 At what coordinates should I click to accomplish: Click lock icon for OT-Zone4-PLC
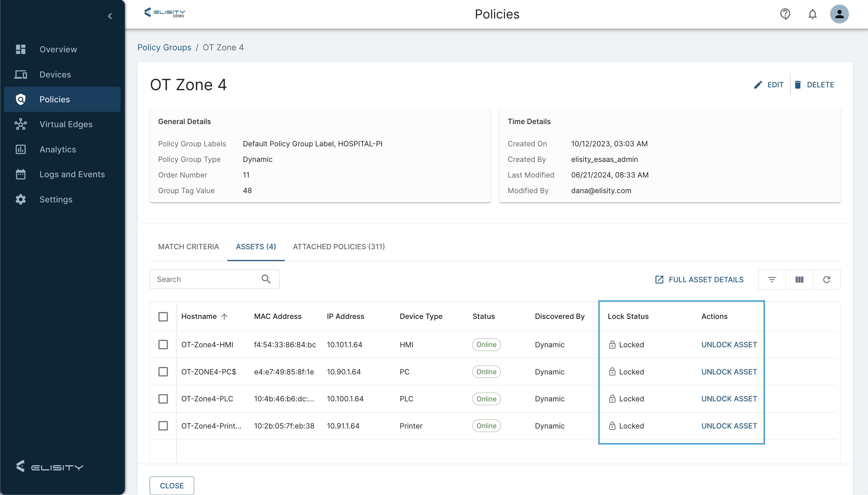612,398
